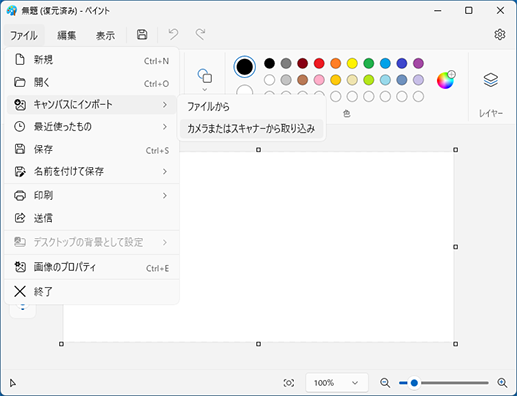Click the shapes tool icon
517x396 pixels.
point(205,76)
